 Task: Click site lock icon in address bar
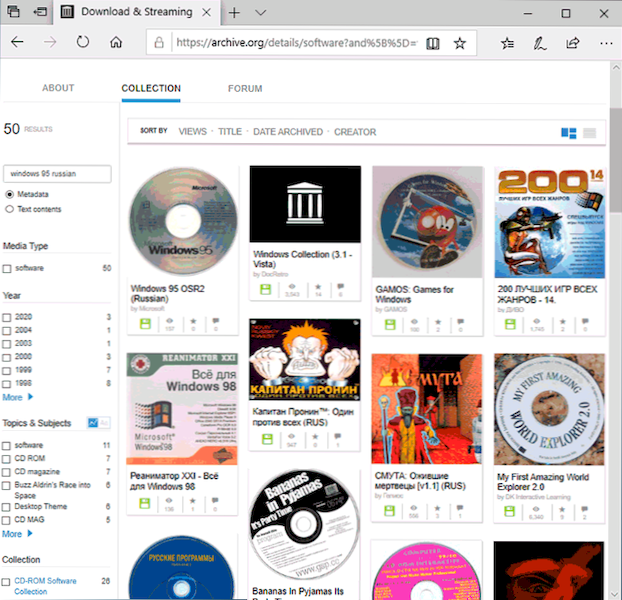pos(159,42)
